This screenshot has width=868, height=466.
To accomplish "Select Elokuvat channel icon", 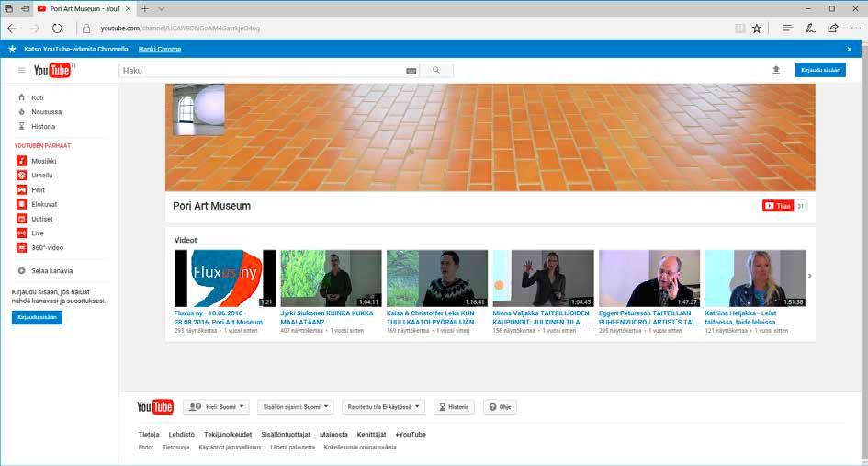I will pyautogui.click(x=22, y=204).
